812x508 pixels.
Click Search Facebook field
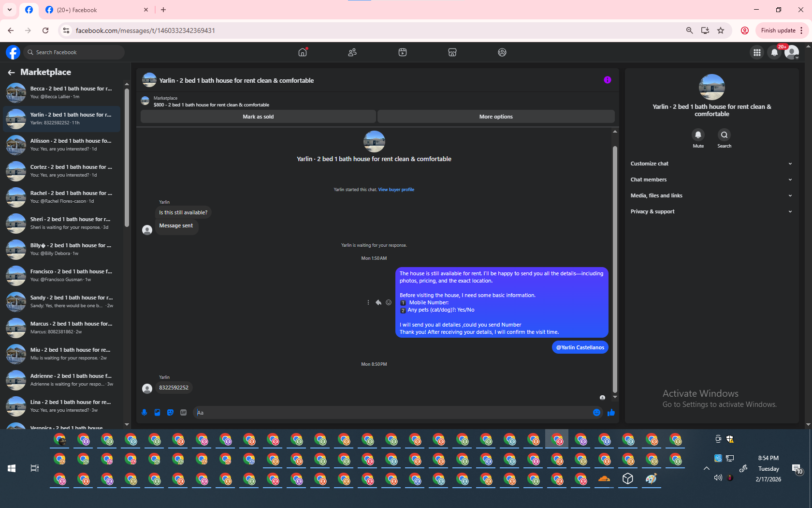pyautogui.click(x=74, y=52)
